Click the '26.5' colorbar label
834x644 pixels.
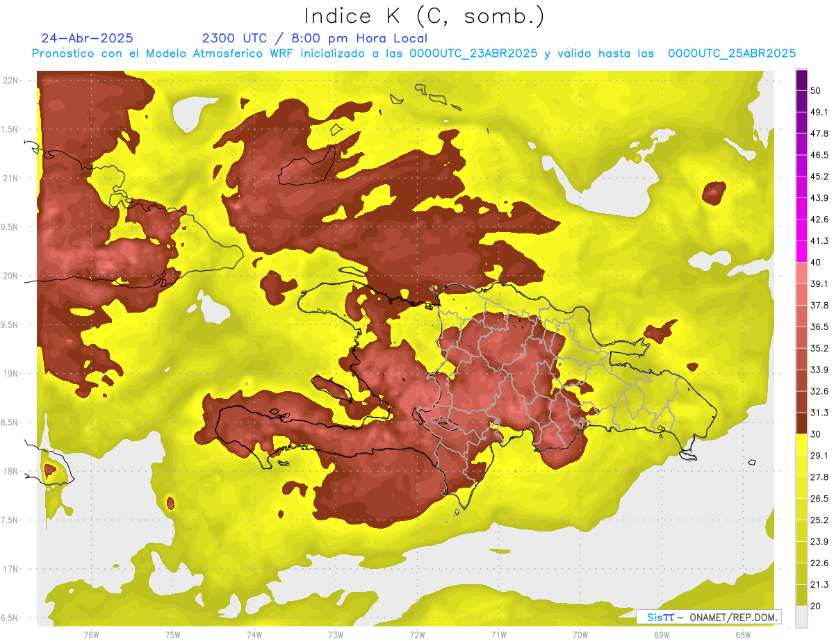click(819, 499)
